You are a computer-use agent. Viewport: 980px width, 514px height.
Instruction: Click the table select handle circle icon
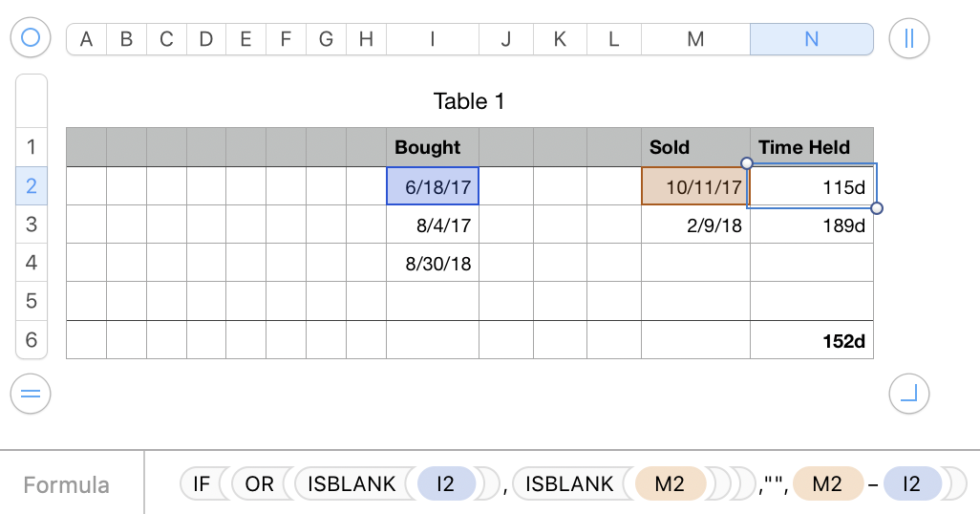point(31,38)
